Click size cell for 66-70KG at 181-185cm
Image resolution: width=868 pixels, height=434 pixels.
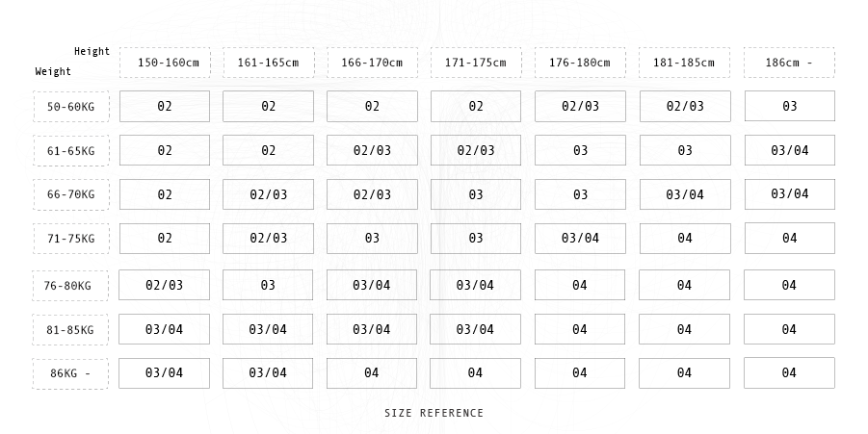[x=684, y=195]
